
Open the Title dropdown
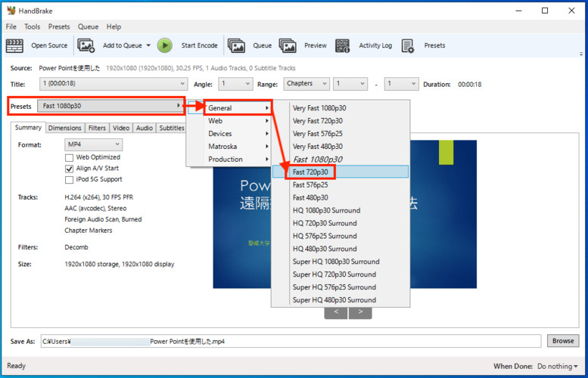(114, 84)
